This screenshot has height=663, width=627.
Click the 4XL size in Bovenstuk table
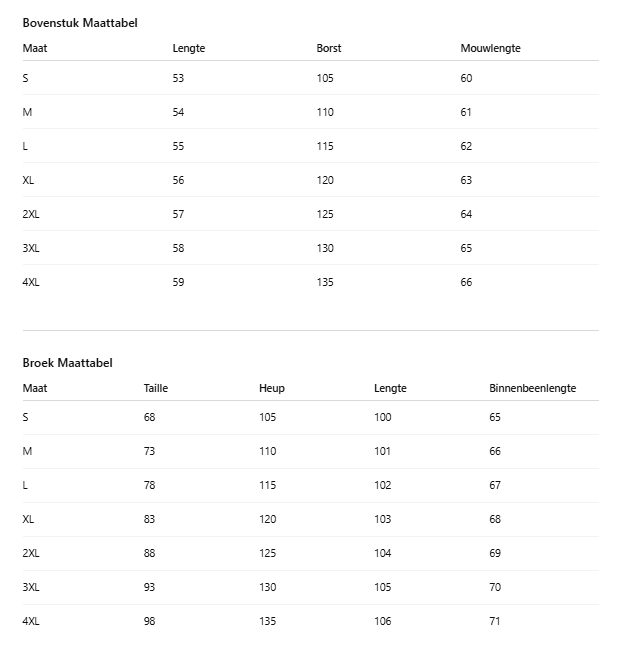coord(31,282)
